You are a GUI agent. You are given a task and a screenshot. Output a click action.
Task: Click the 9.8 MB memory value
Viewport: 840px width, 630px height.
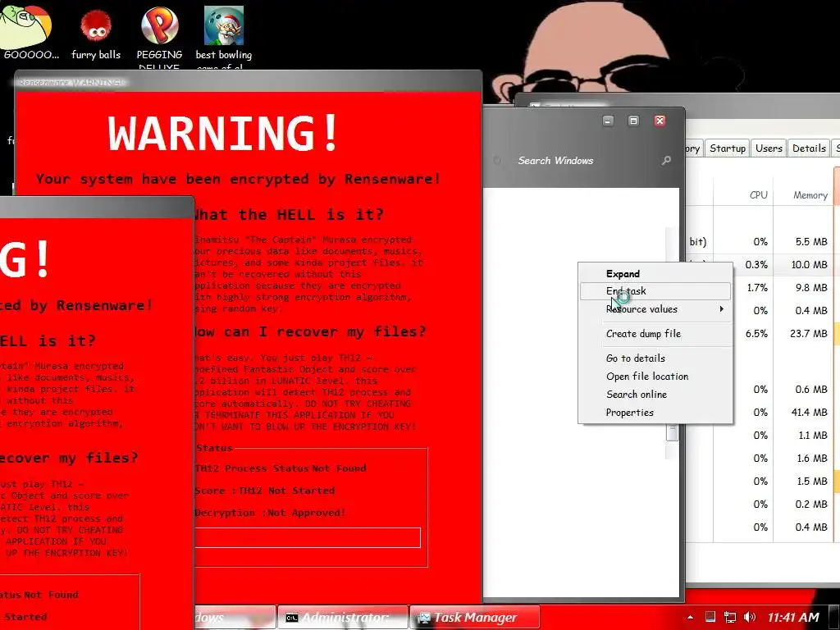tap(811, 288)
